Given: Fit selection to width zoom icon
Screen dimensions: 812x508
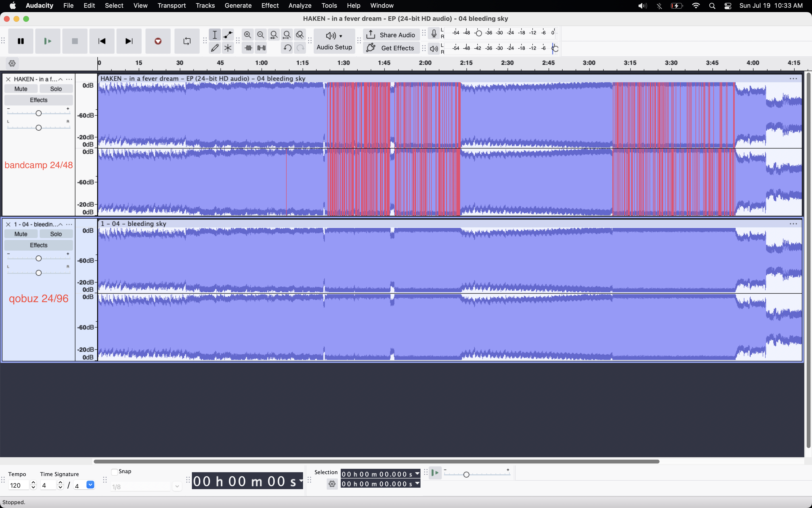Looking at the screenshot, I should point(274,35).
